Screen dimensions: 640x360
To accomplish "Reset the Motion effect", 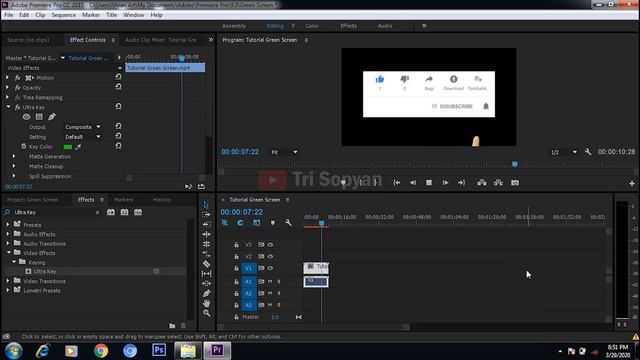I will coord(118,77).
